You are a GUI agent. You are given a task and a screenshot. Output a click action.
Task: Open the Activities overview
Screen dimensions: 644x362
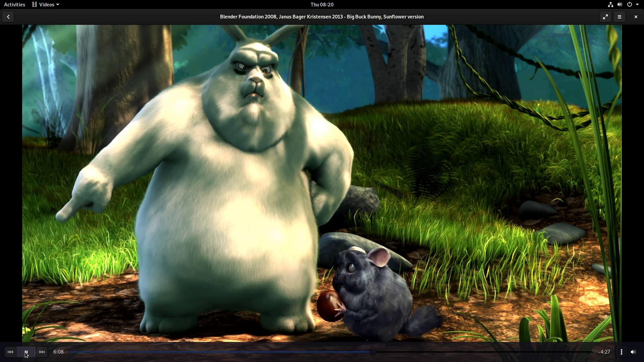[14, 4]
